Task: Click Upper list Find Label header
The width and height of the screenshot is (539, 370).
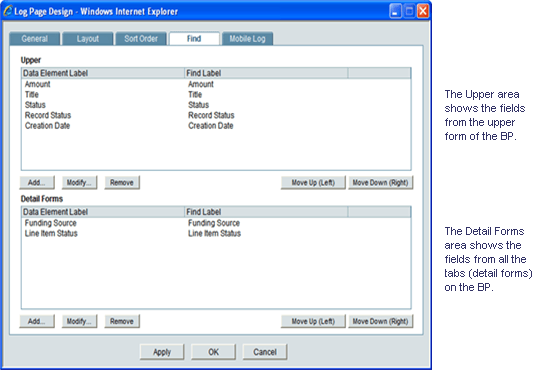Action: [x=266, y=73]
